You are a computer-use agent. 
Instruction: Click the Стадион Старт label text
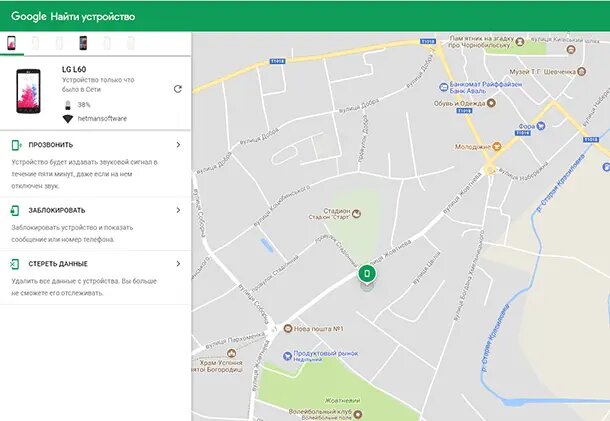point(330,214)
